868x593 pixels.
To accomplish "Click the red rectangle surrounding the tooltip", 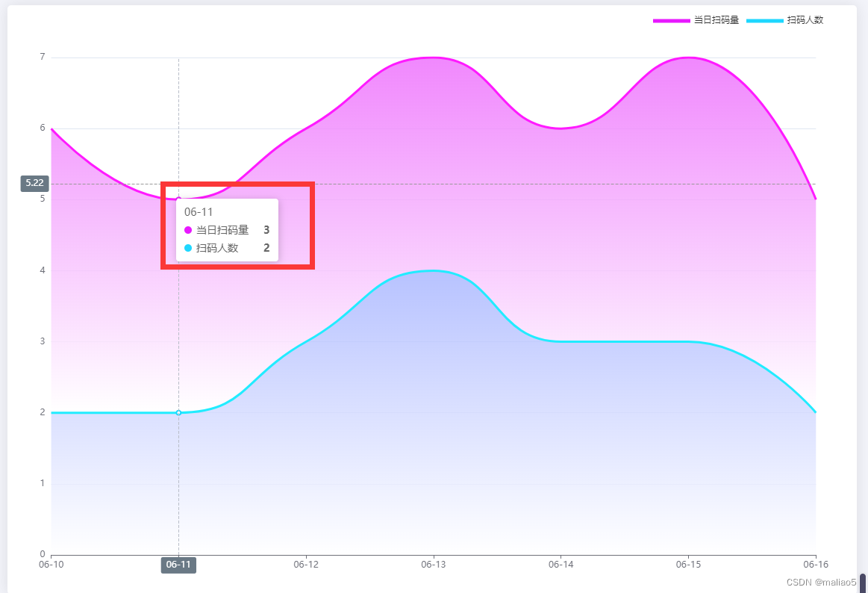I will 237,183.
